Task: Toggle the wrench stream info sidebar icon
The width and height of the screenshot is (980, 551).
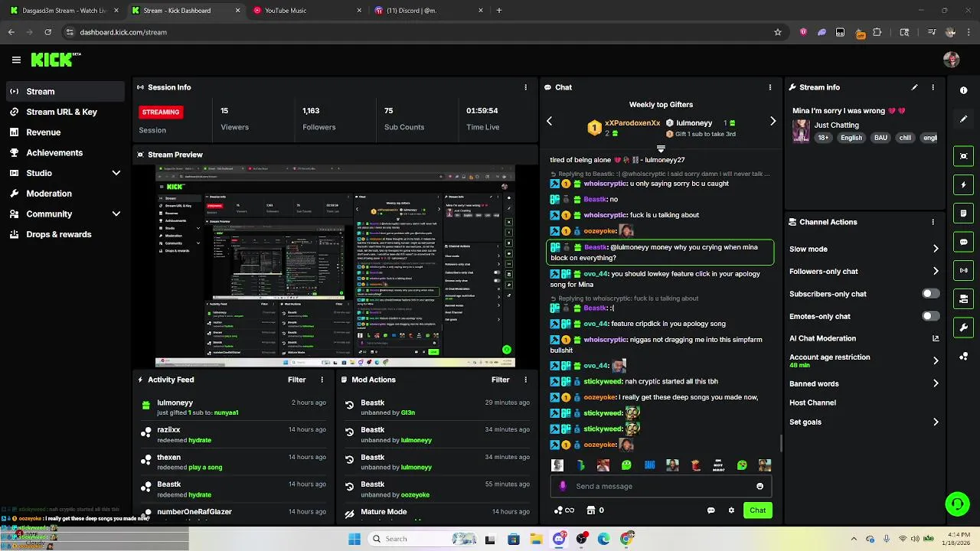Action: (964, 328)
